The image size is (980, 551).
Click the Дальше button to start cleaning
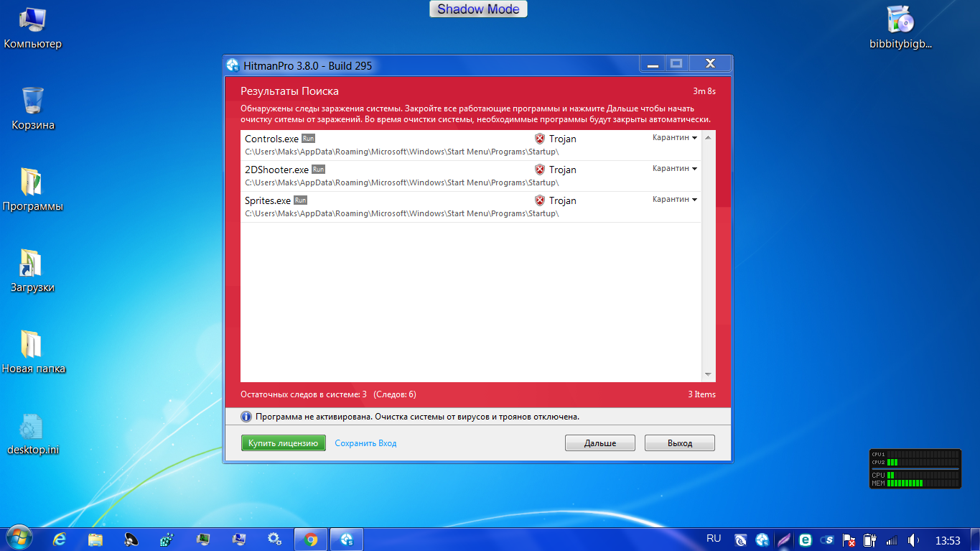click(600, 443)
